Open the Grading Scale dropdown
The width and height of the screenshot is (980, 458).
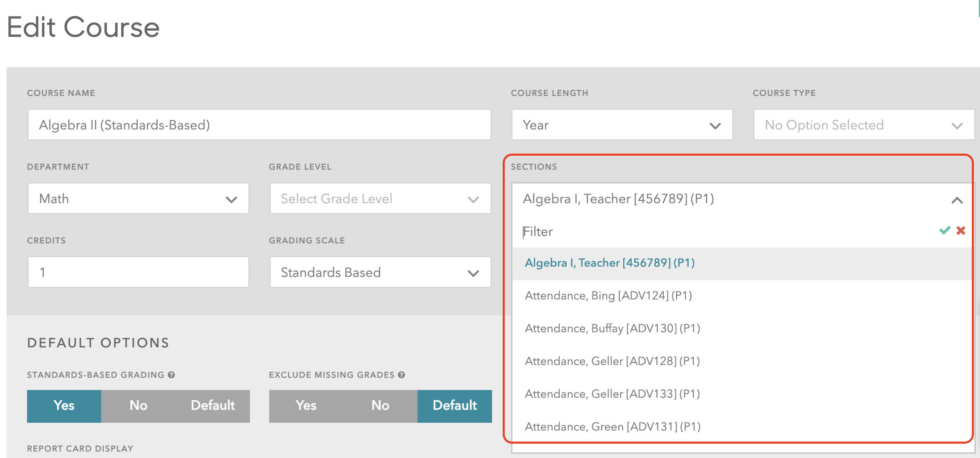[380, 272]
